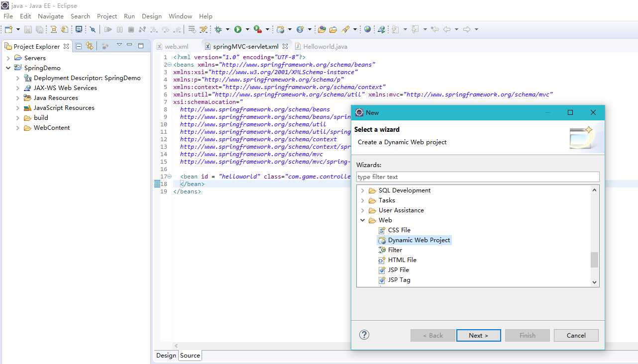Collapse All in Project Explorer
Image resolution: width=638 pixels, height=364 pixels.
click(x=79, y=46)
